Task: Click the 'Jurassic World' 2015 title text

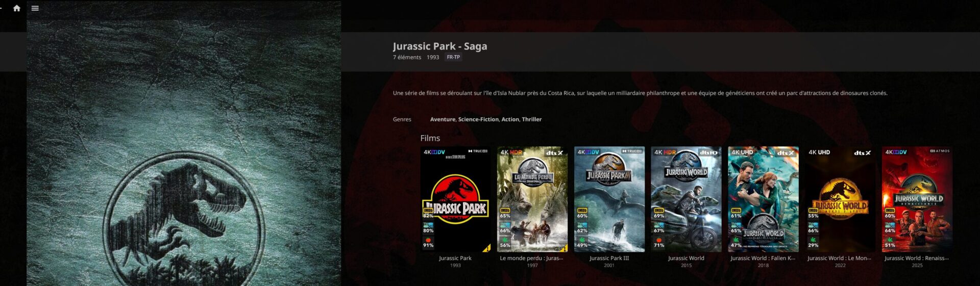Action: 686,258
